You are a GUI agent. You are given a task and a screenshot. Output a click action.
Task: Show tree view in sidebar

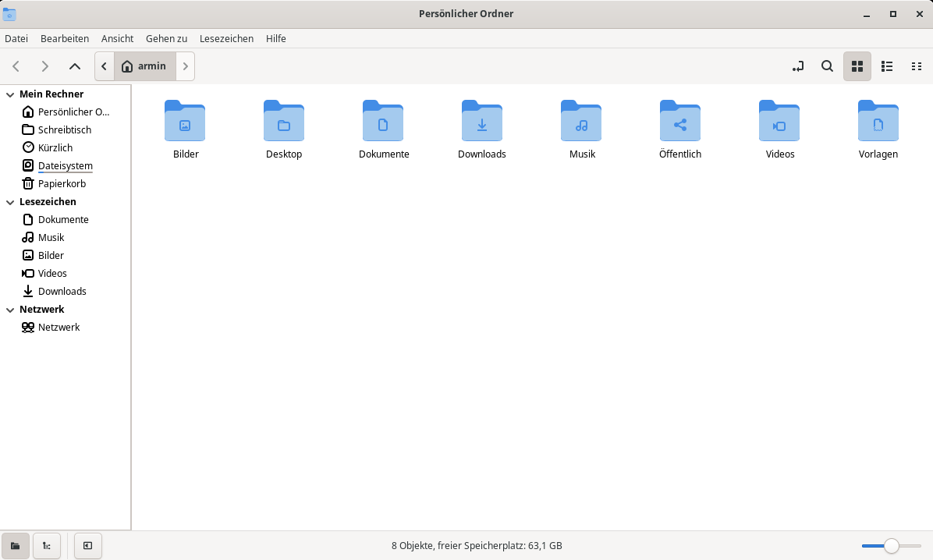(x=47, y=546)
